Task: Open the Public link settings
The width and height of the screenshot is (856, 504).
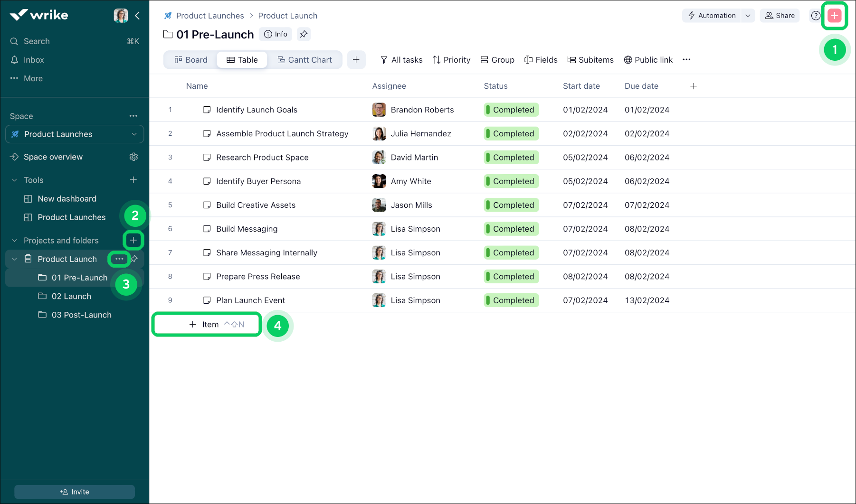Action: point(648,60)
